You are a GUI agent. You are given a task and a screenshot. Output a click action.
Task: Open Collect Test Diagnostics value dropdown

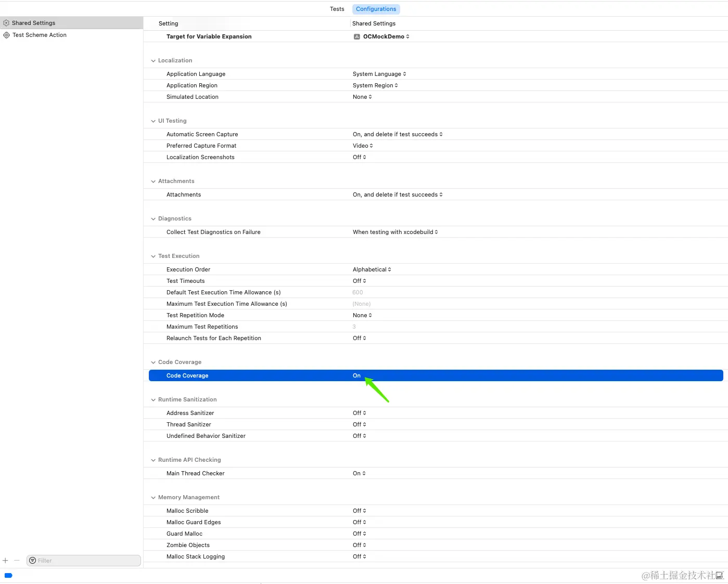pos(395,232)
